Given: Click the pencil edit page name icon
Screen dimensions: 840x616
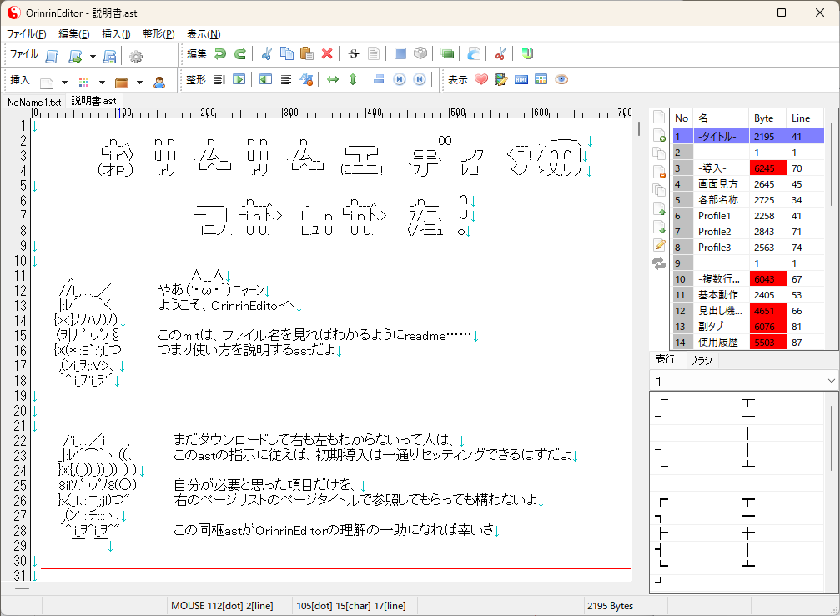Looking at the screenshot, I should pos(660,245).
